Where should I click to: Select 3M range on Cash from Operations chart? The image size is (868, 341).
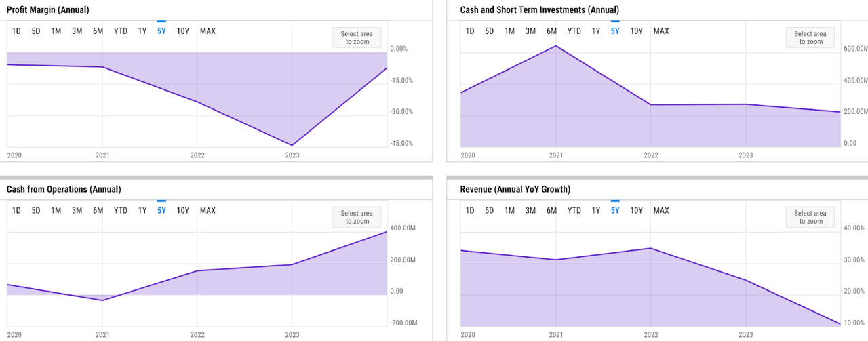tap(77, 210)
